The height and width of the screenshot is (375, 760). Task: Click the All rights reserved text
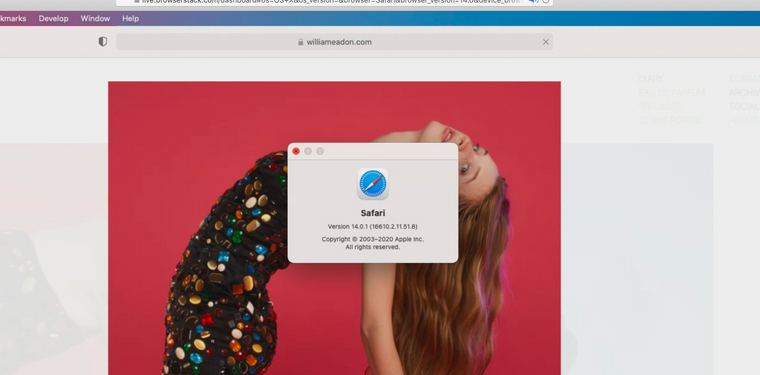372,247
